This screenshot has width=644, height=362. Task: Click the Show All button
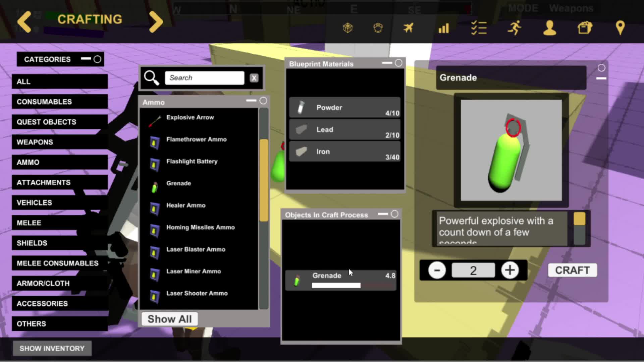pyautogui.click(x=169, y=319)
